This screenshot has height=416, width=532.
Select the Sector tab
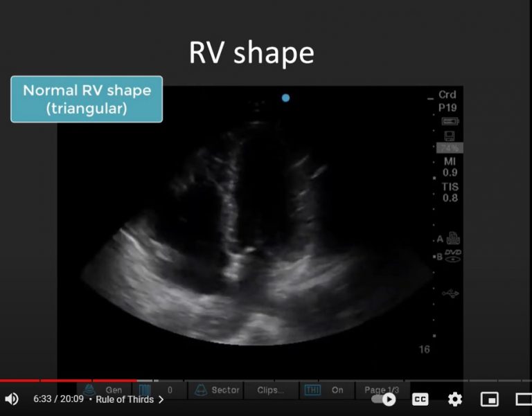pyautogui.click(x=218, y=390)
